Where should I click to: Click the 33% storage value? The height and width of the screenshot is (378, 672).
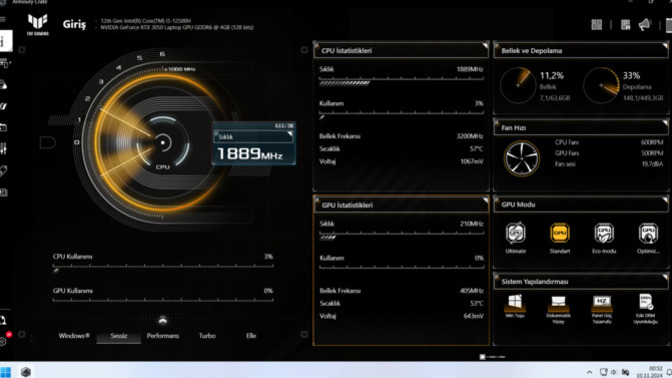(631, 76)
